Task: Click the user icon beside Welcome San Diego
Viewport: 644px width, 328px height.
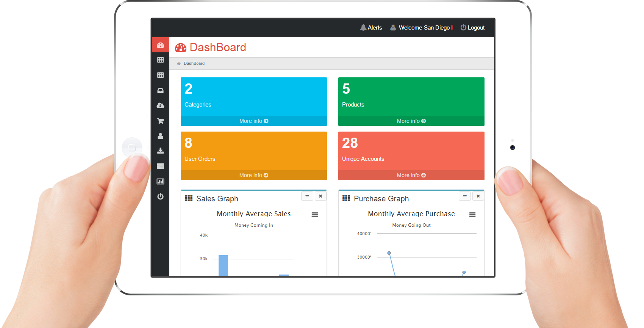Action: pos(393,27)
